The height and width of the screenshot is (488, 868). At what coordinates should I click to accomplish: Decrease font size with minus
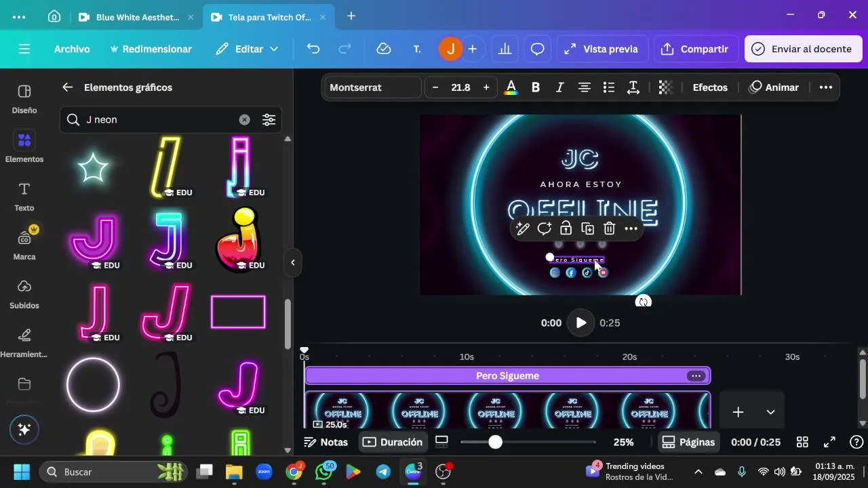[x=435, y=87]
